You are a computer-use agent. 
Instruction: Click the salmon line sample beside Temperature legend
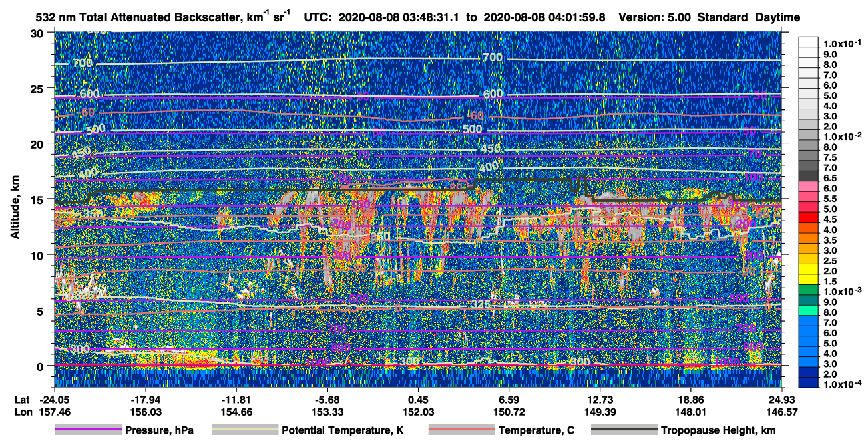pyautogui.click(x=462, y=430)
